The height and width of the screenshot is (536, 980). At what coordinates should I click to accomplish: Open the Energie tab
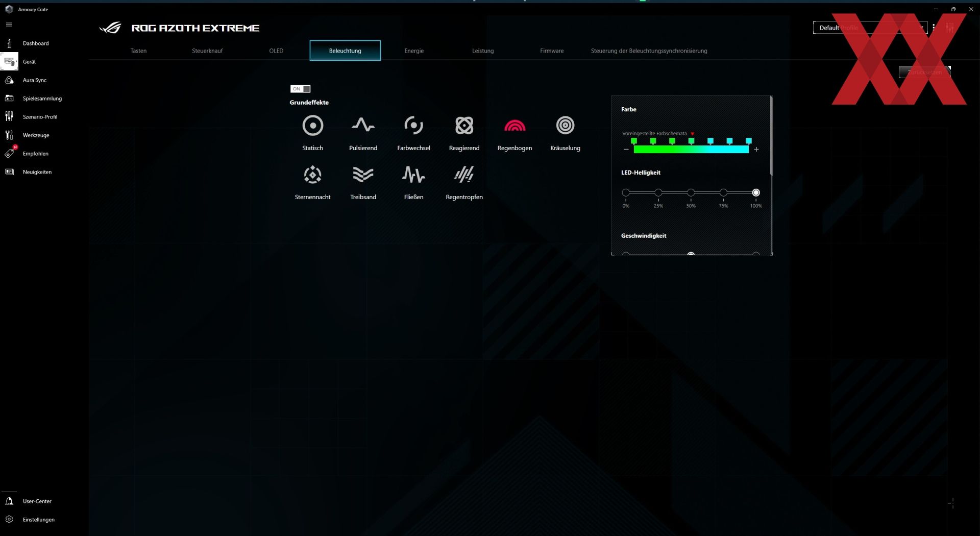pos(414,51)
